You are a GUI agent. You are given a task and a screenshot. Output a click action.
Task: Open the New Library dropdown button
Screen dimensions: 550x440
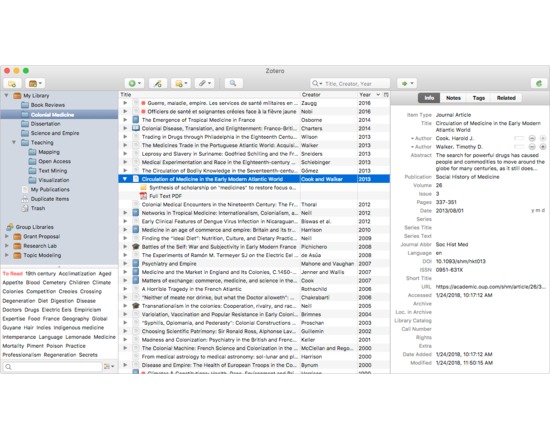(35, 84)
